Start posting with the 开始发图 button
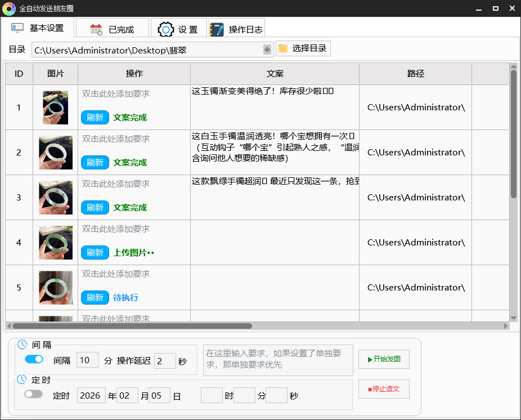 384,359
